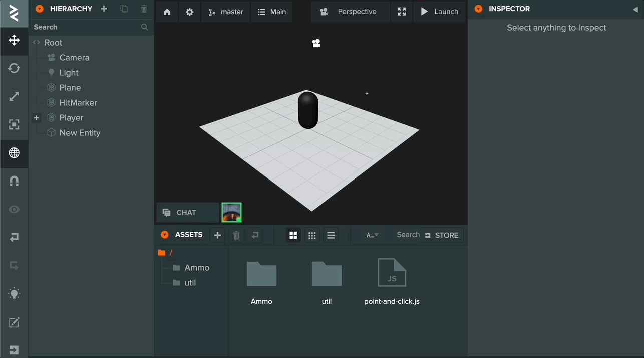Click the light gizmo in viewport
The image size is (644, 358).
tap(367, 94)
